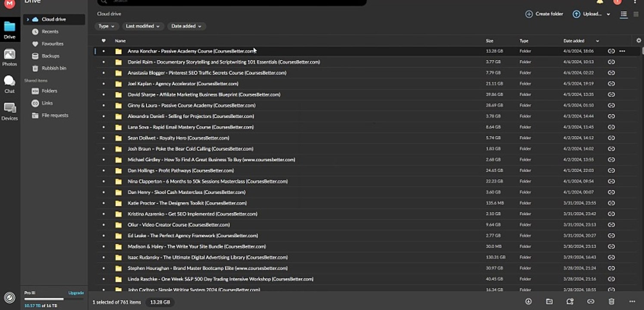644x310 pixels.
Task: Click the dot marker on David Sharpe row
Action: 103,95
